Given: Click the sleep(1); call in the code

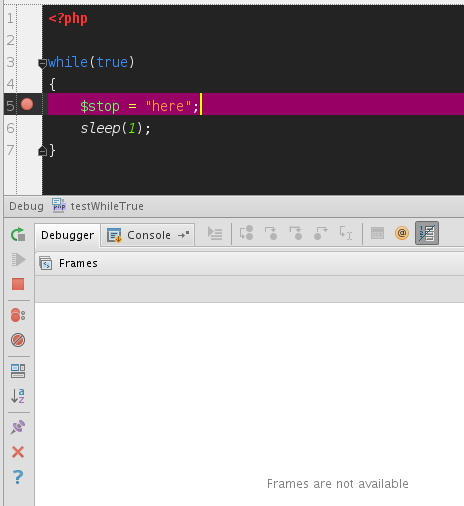Looking at the screenshot, I should click(x=115, y=128).
